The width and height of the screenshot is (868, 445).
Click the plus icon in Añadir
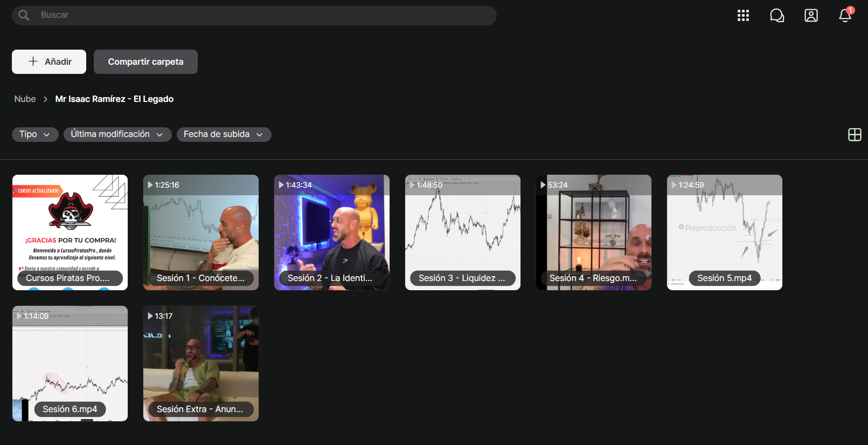(x=33, y=61)
